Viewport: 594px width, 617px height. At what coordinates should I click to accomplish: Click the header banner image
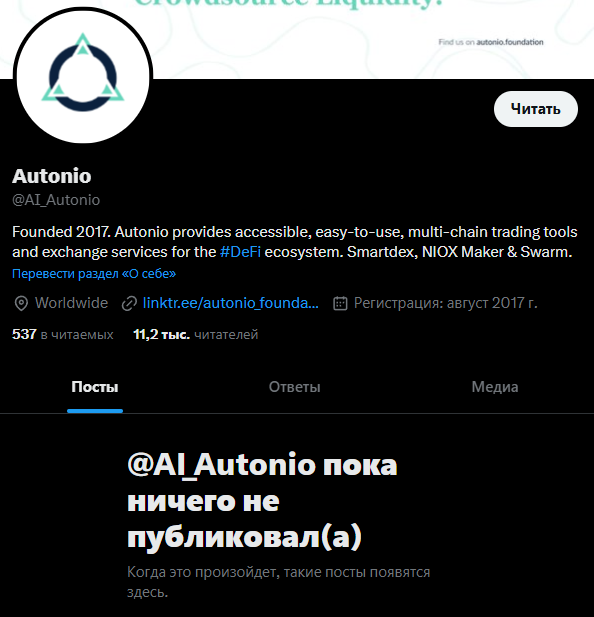pyautogui.click(x=297, y=39)
